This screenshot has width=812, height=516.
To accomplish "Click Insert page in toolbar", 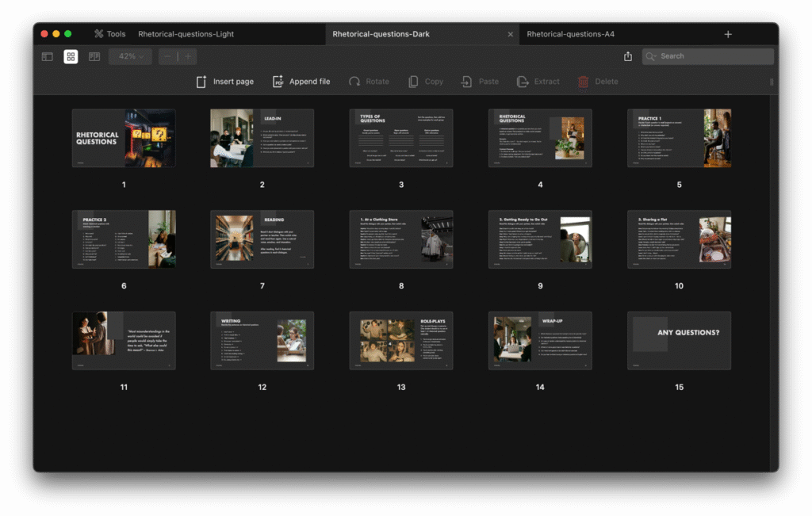I will pos(225,82).
